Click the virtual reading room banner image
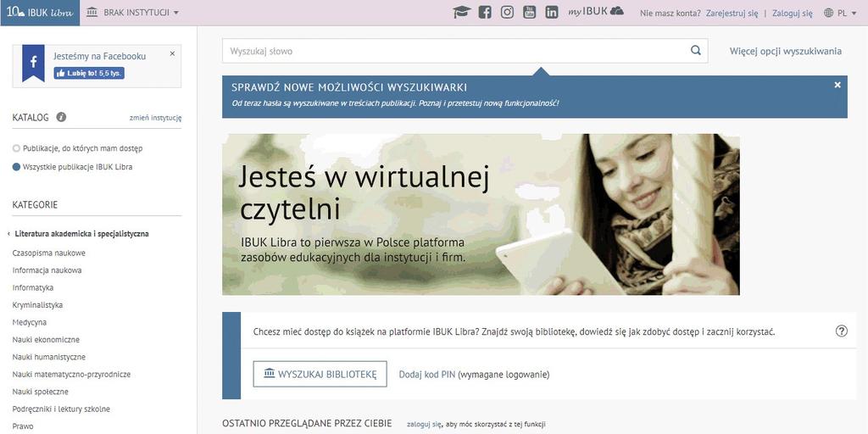The image size is (868, 434). click(481, 214)
